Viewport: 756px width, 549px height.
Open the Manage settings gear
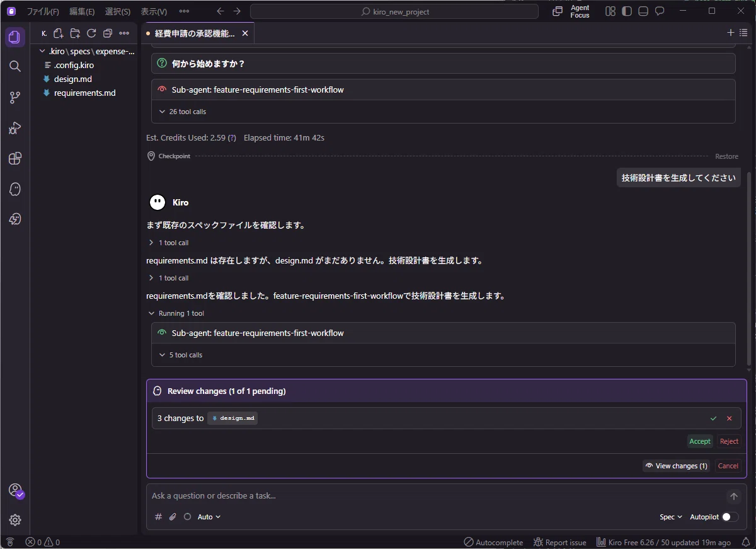(x=15, y=520)
